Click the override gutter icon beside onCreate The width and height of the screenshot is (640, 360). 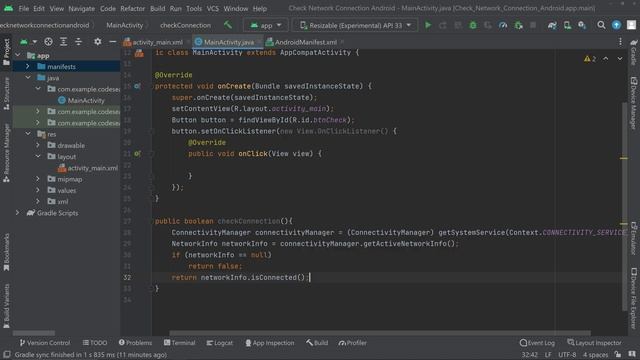tap(137, 86)
